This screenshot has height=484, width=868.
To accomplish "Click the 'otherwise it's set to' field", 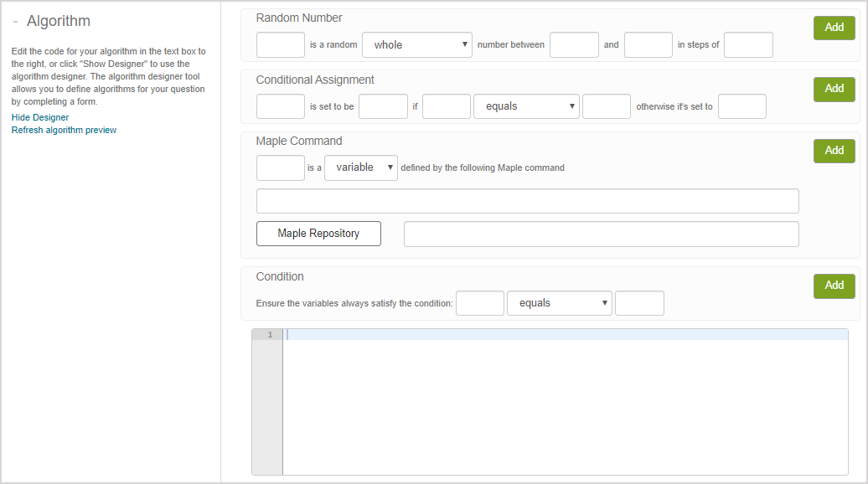I will tap(741, 106).
